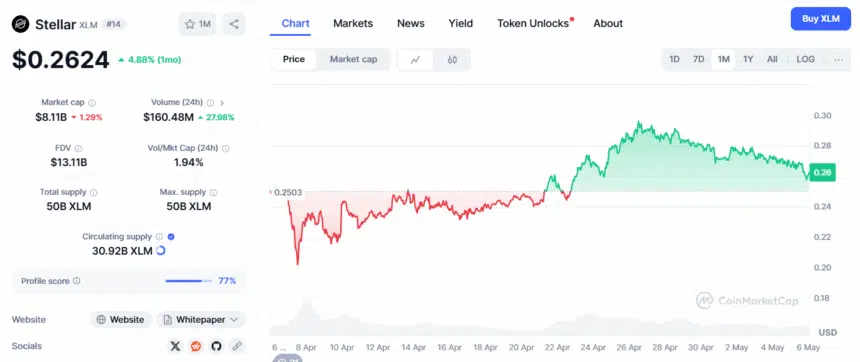Click the Profile score progress bar
This screenshot has height=362, width=860.
click(188, 281)
